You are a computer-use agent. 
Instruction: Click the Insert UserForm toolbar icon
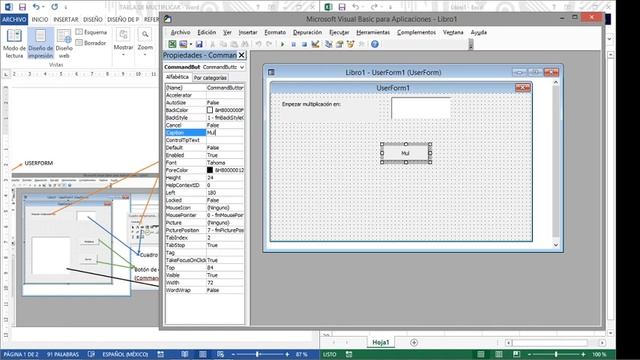[183, 44]
